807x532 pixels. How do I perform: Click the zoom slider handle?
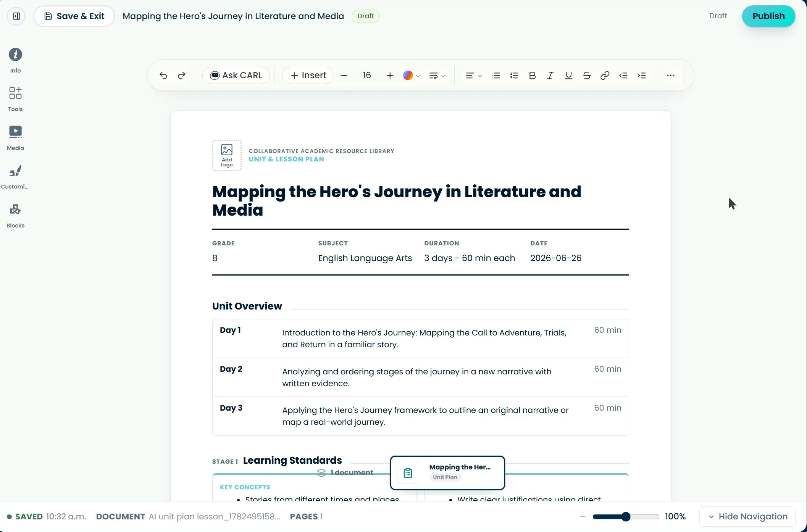click(x=625, y=517)
